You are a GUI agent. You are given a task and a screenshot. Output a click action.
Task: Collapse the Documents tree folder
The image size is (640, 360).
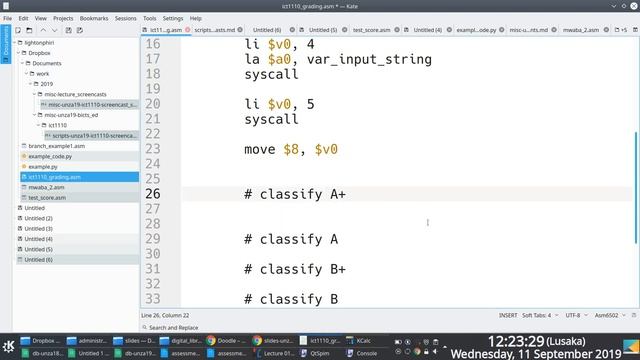click(x=22, y=63)
